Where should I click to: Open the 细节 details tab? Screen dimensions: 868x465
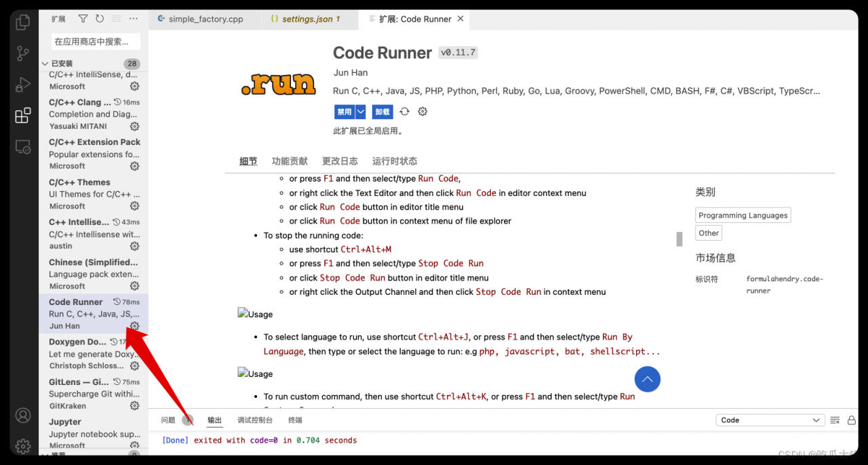click(x=248, y=161)
